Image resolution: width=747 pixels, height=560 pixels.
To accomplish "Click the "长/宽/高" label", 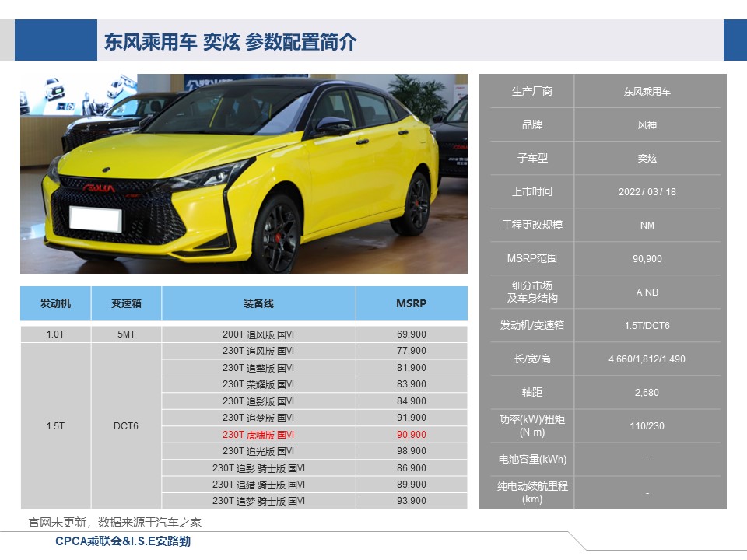I will [532, 359].
